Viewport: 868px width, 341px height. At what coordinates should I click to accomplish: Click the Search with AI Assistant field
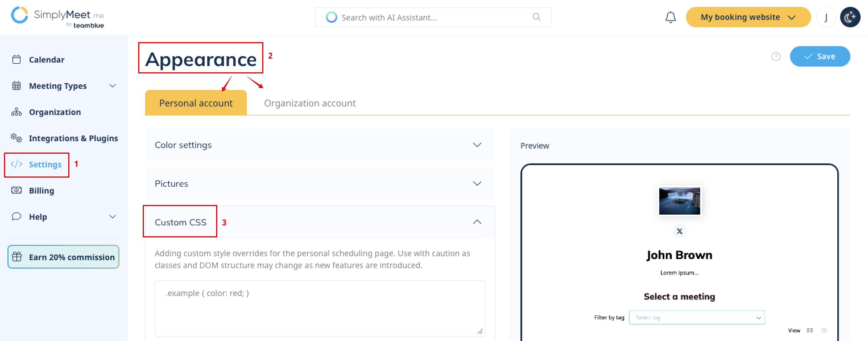(433, 17)
